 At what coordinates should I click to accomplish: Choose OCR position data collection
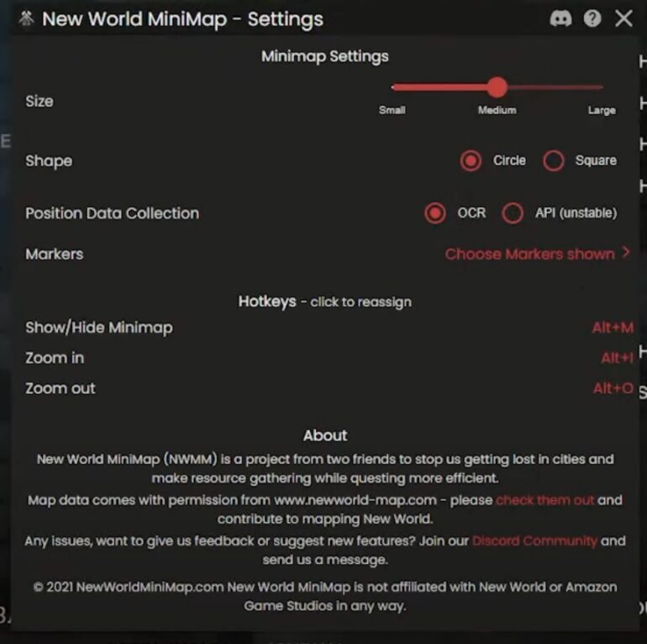click(x=435, y=213)
